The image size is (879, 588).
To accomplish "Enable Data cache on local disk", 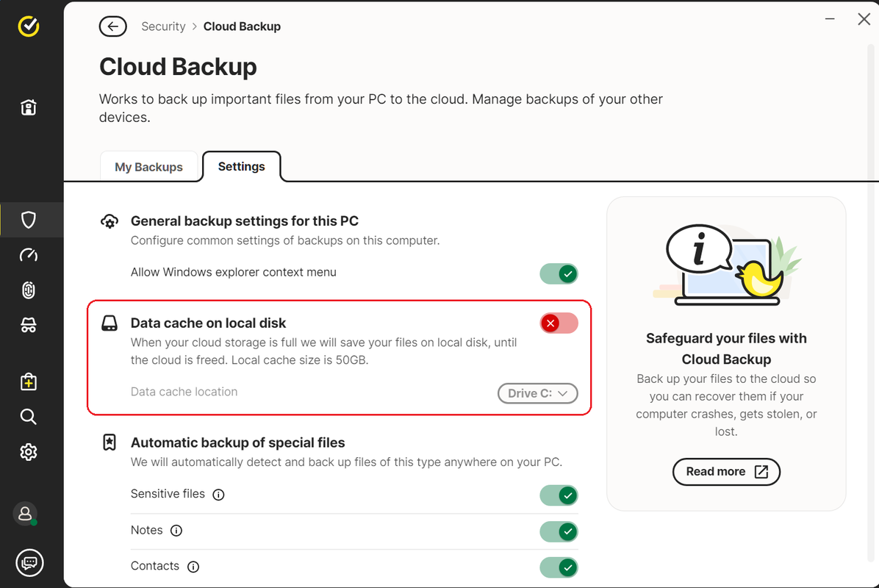I will (559, 323).
